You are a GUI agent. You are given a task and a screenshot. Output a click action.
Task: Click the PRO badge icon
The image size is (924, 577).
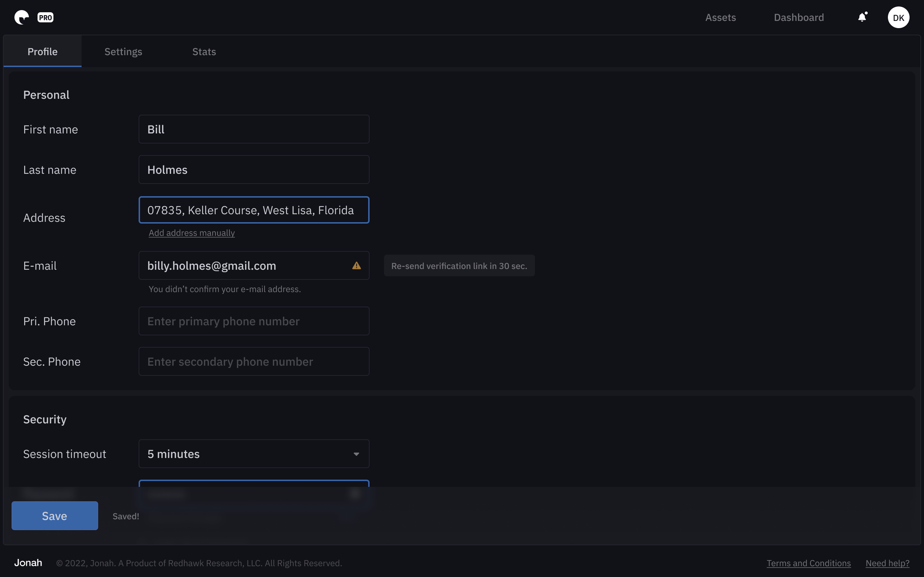(x=45, y=18)
